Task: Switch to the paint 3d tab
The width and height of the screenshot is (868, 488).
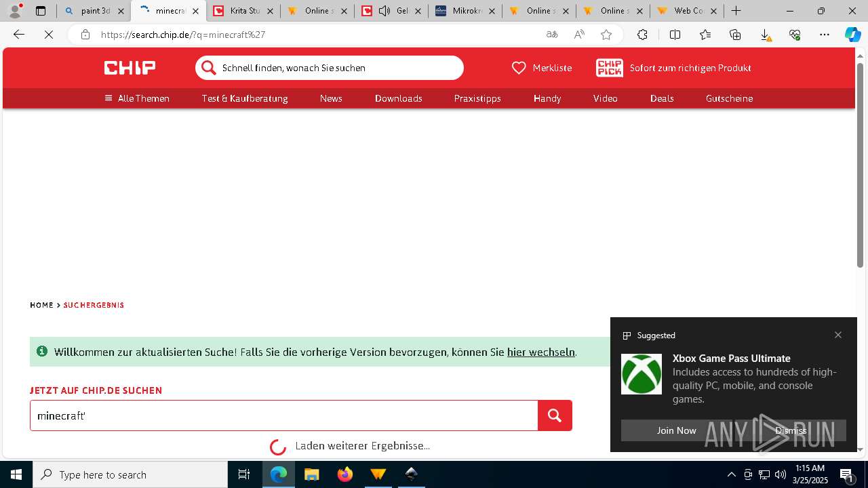Action: pos(94,11)
